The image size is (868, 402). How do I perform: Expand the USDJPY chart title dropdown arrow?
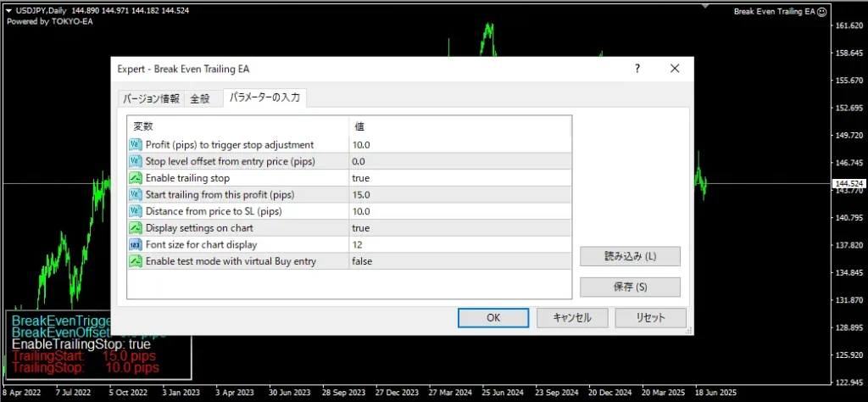8,11
